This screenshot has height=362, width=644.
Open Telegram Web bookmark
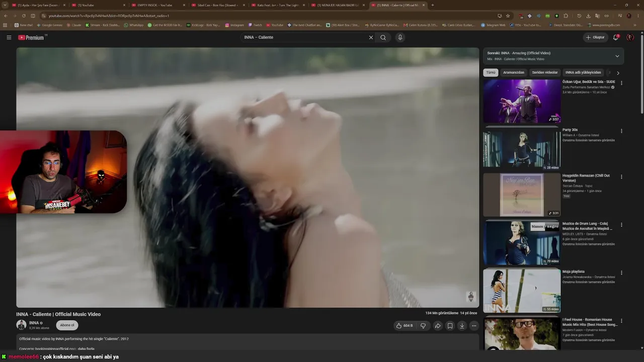click(x=493, y=25)
